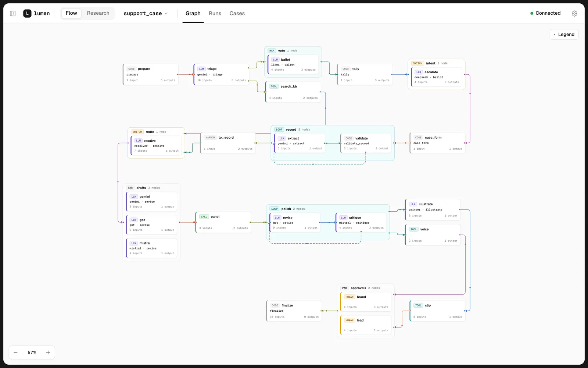Click the CALL badge on panel node
Viewport: 588px width, 368px height.
pos(204,217)
